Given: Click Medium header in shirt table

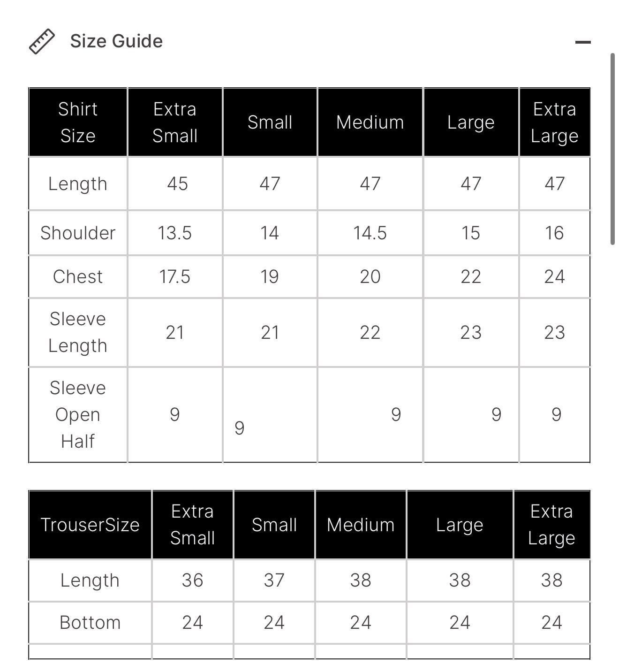Looking at the screenshot, I should [370, 122].
